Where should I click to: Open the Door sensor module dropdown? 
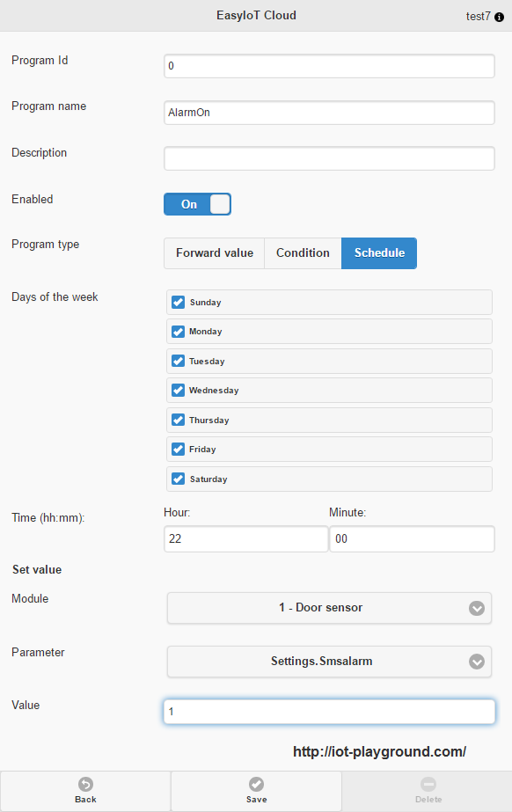click(329, 608)
